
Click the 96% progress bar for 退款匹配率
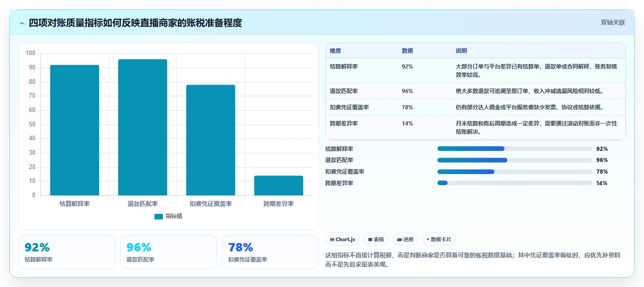click(x=515, y=160)
